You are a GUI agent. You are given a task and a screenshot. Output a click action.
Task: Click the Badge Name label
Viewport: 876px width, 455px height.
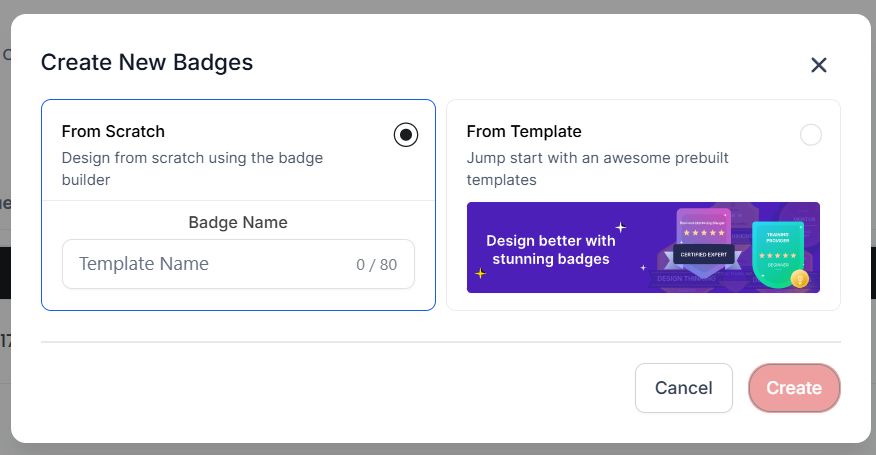tap(238, 222)
